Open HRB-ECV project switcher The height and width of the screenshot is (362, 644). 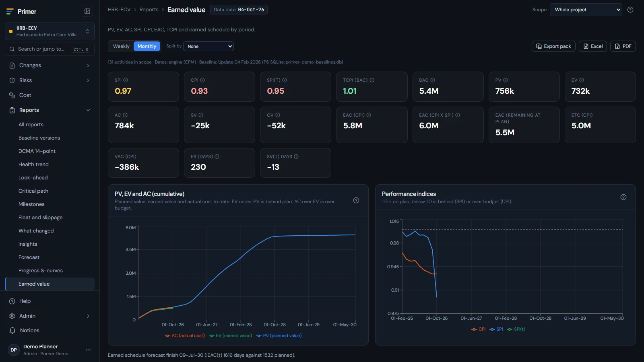point(50,31)
